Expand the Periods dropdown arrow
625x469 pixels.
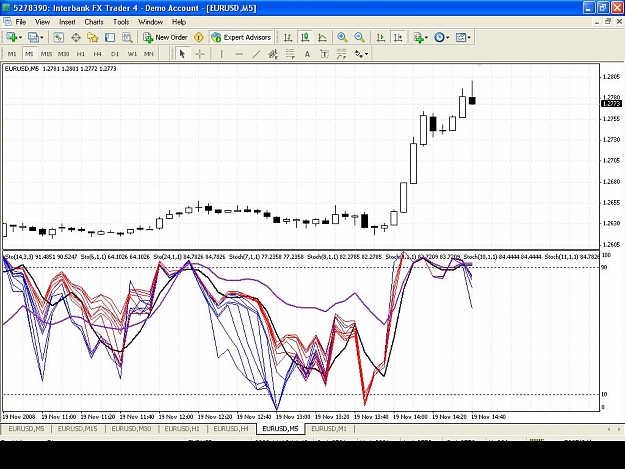(x=448, y=38)
